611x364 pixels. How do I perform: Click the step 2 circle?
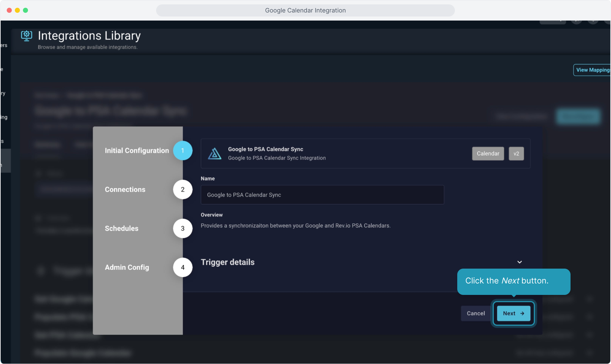click(183, 189)
